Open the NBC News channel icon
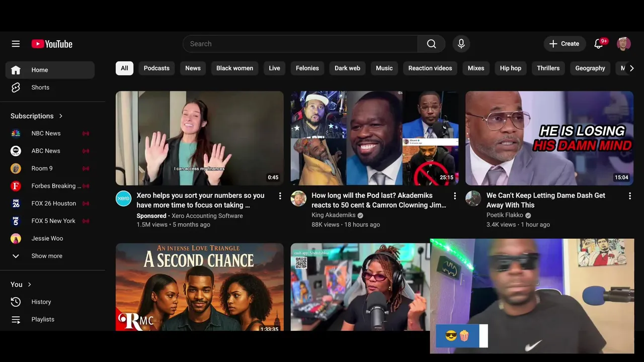 [x=16, y=133]
